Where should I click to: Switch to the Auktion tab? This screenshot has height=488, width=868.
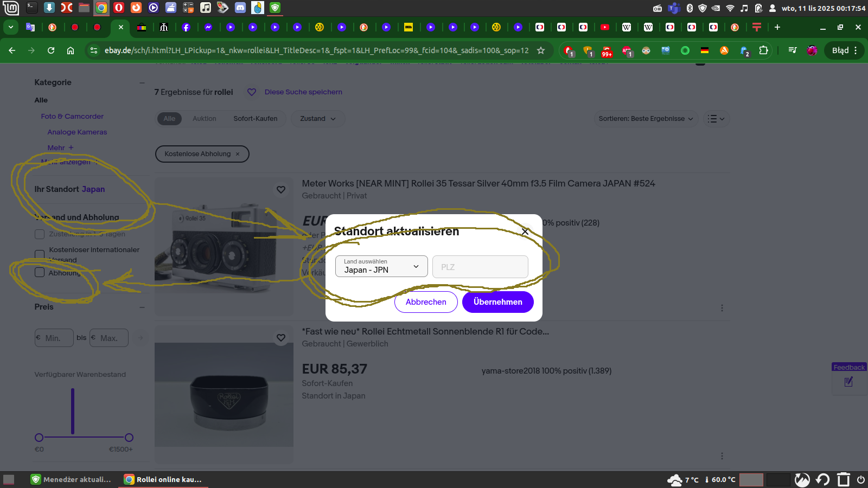click(204, 119)
